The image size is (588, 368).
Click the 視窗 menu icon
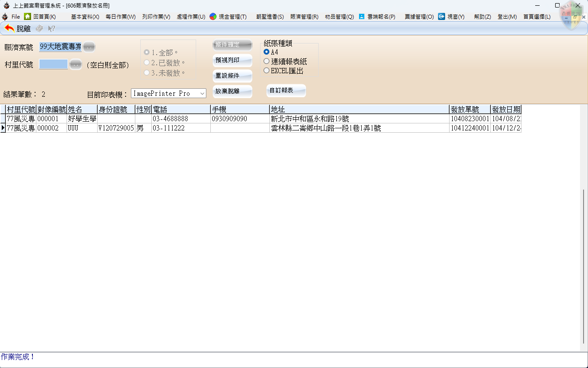pyautogui.click(x=442, y=16)
